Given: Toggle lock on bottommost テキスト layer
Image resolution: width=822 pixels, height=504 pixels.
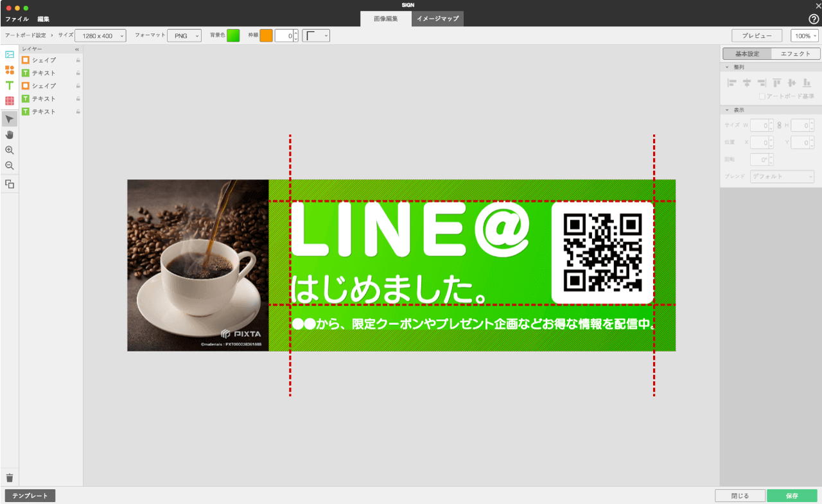Looking at the screenshot, I should 78,111.
